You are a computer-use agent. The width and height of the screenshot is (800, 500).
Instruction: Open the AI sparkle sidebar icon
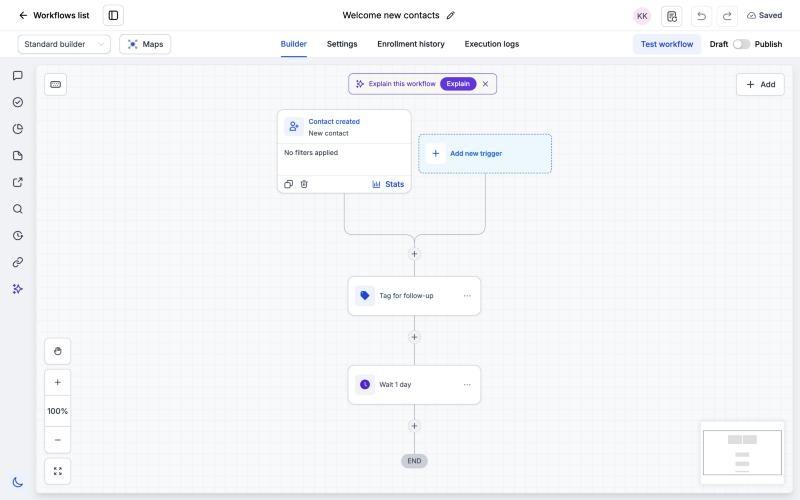[18, 289]
